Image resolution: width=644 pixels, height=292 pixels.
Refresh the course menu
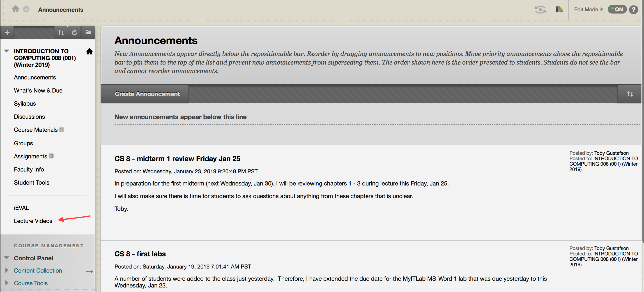coord(74,32)
